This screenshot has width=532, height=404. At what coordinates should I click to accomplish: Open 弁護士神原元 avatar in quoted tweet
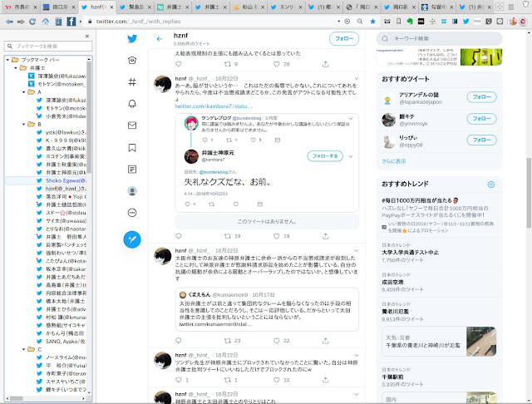coord(191,156)
